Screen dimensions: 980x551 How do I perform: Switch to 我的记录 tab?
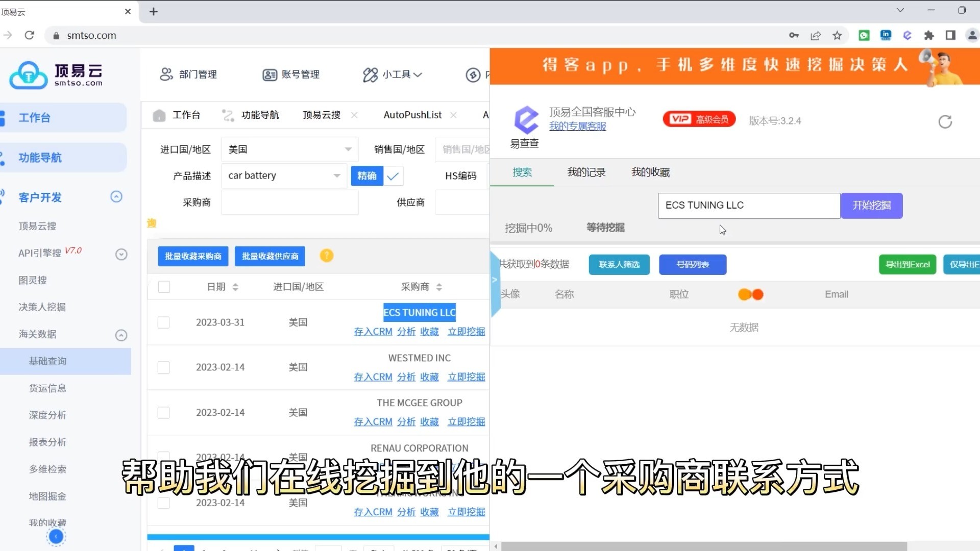tap(586, 172)
